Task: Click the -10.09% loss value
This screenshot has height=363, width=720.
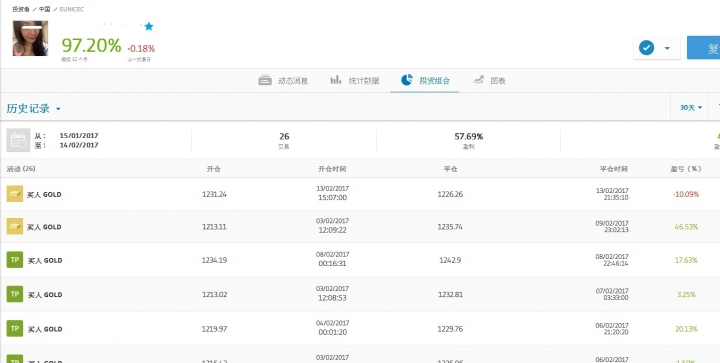Action: (686, 195)
